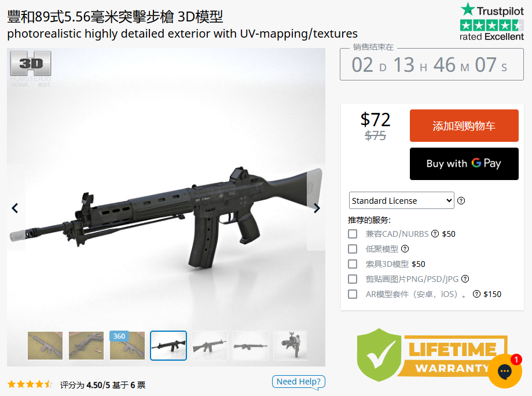532x396 pixels.
Task: Open the help icon for AR模型套件
Action: coord(476,294)
